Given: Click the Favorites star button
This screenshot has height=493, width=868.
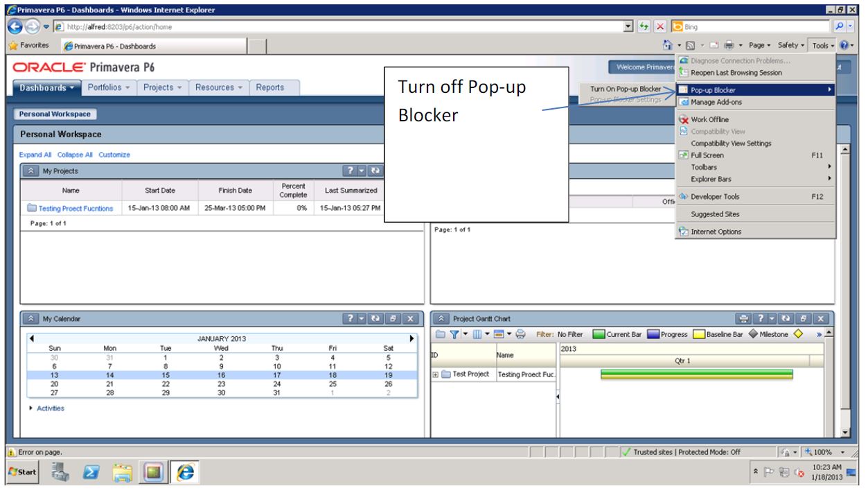Looking at the screenshot, I should click(29, 46).
